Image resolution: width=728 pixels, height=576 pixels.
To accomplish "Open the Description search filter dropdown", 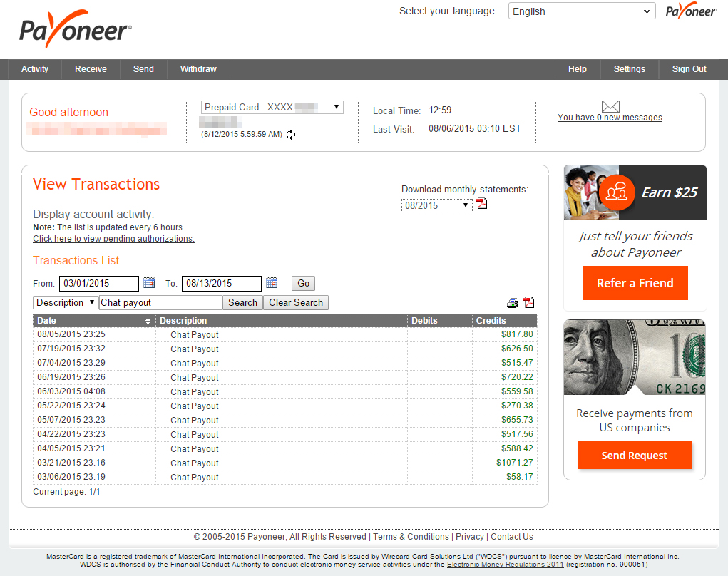I will coord(66,303).
